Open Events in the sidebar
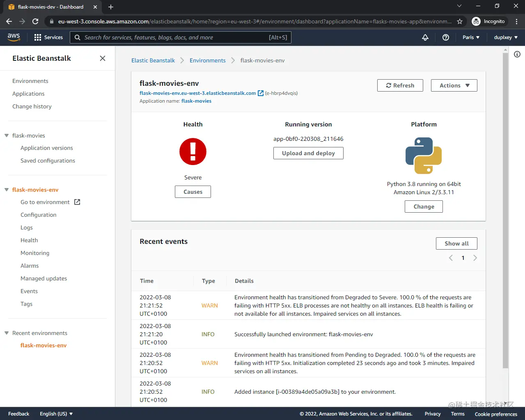 pos(29,291)
